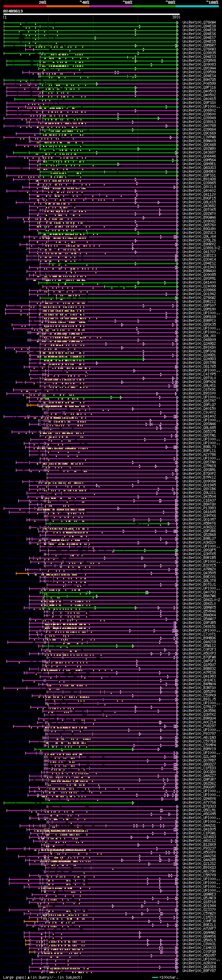Screen dimensions: 222x980
Task: Select hit UniRef100_Q9LJ64
Action: pyautogui.click(x=199, y=237)
